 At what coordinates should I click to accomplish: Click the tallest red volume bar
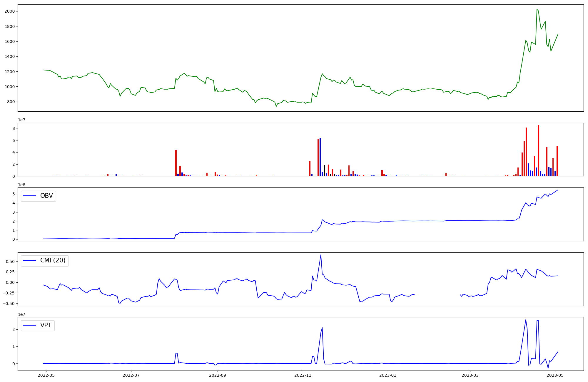coord(539,150)
